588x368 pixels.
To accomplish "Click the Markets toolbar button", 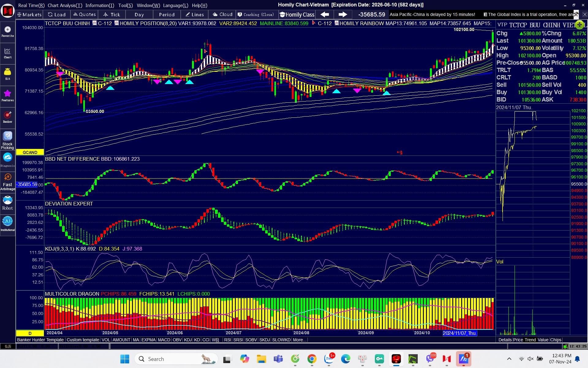I will pyautogui.click(x=29, y=14).
